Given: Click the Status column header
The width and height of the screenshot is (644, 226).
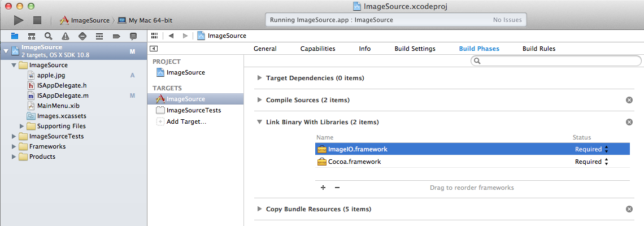Looking at the screenshot, I should click(581, 137).
